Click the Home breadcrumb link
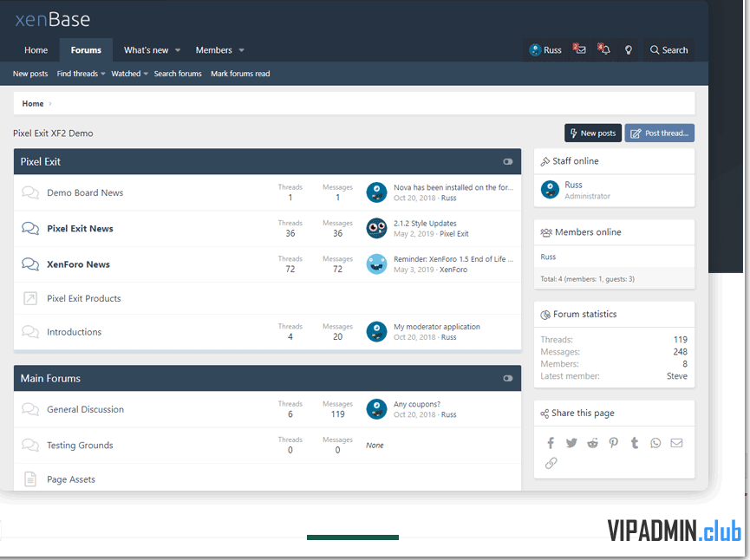Image resolution: width=750 pixels, height=560 pixels. (33, 104)
